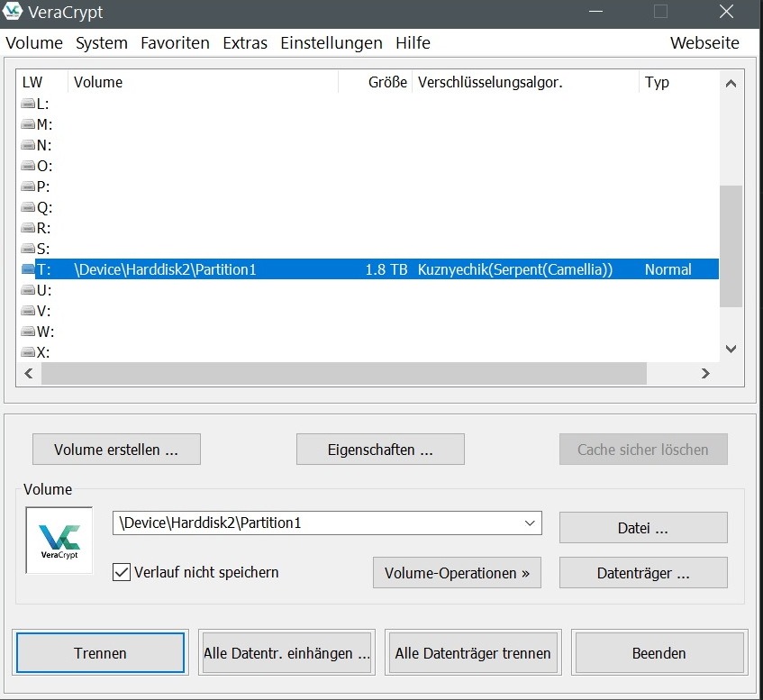Image resolution: width=763 pixels, height=700 pixels.
Task: Click the X: drive slot icon
Action: point(28,352)
